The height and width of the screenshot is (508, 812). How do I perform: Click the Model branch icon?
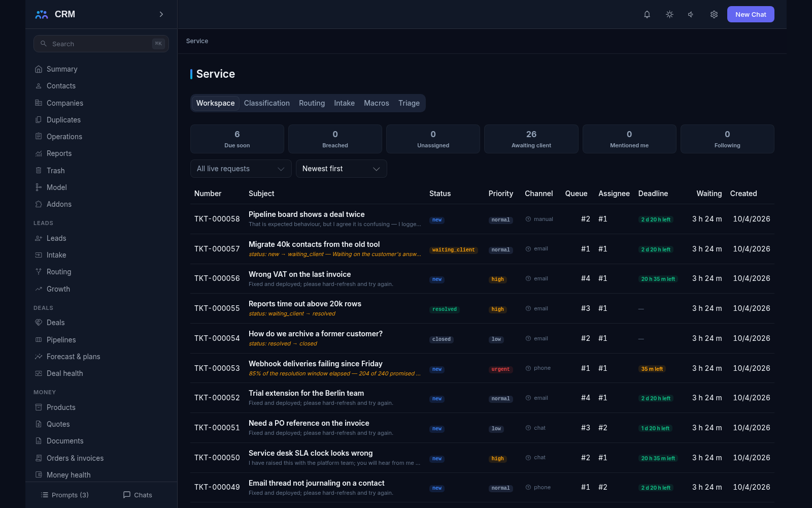point(39,187)
